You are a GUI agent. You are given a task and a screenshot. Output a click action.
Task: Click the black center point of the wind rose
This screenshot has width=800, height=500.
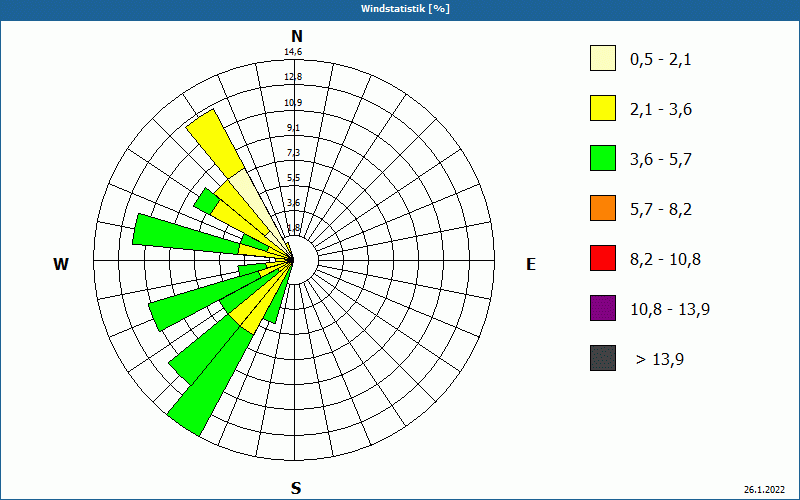tap(291, 260)
